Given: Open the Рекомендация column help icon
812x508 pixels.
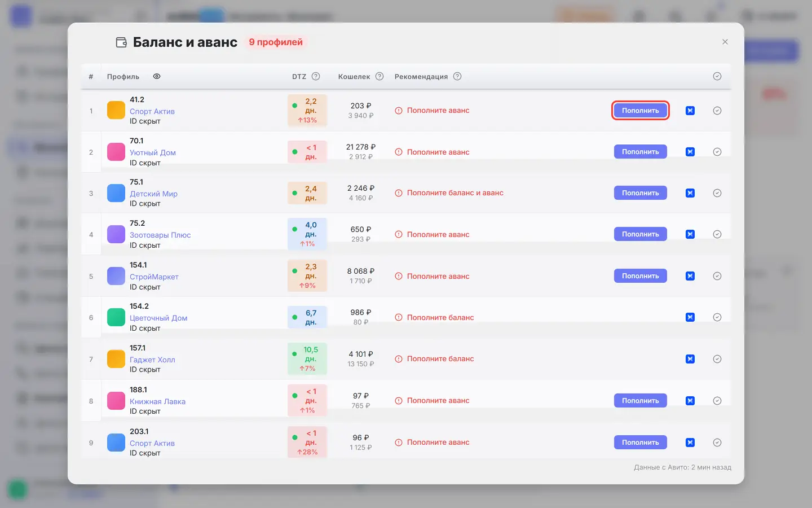Looking at the screenshot, I should pyautogui.click(x=457, y=76).
